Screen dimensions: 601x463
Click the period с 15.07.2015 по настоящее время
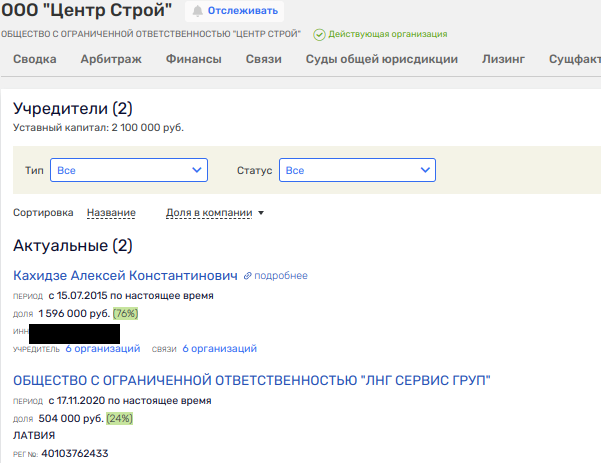pyautogui.click(x=131, y=296)
